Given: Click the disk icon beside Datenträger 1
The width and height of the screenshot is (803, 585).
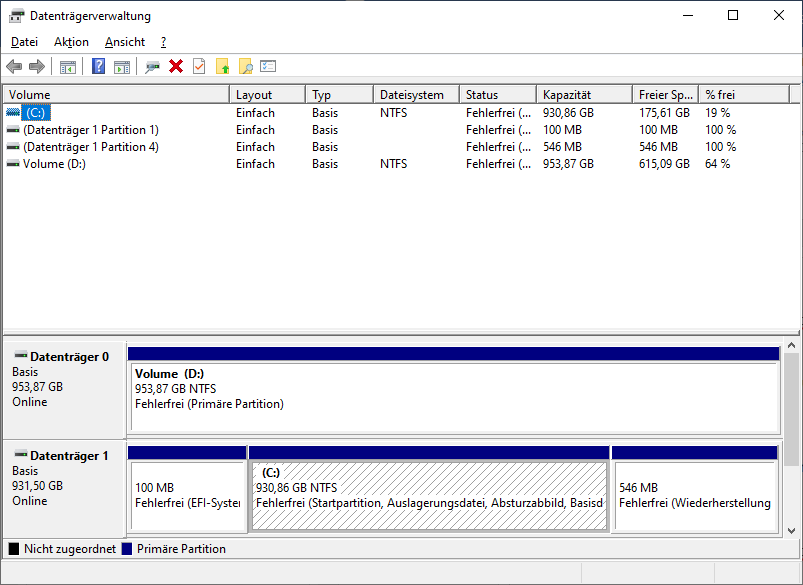Looking at the screenshot, I should pyautogui.click(x=20, y=453).
